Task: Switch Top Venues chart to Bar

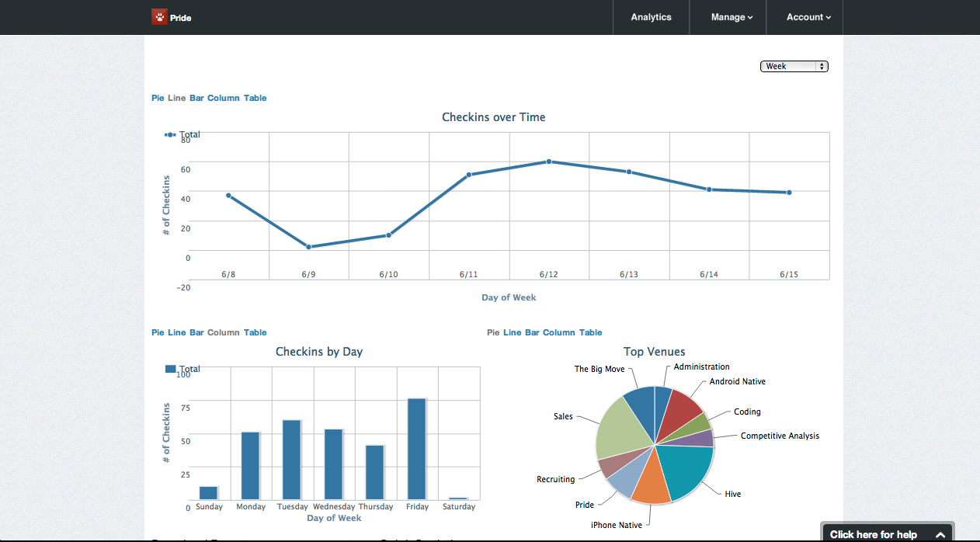Action: click(x=532, y=333)
